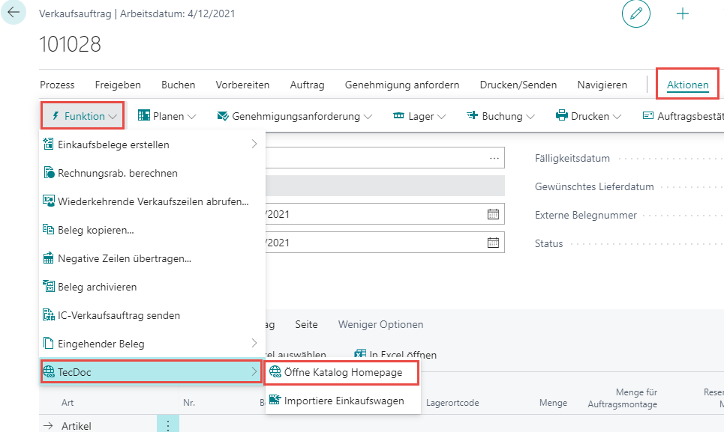Click the Lagerortcode column header

[452, 403]
